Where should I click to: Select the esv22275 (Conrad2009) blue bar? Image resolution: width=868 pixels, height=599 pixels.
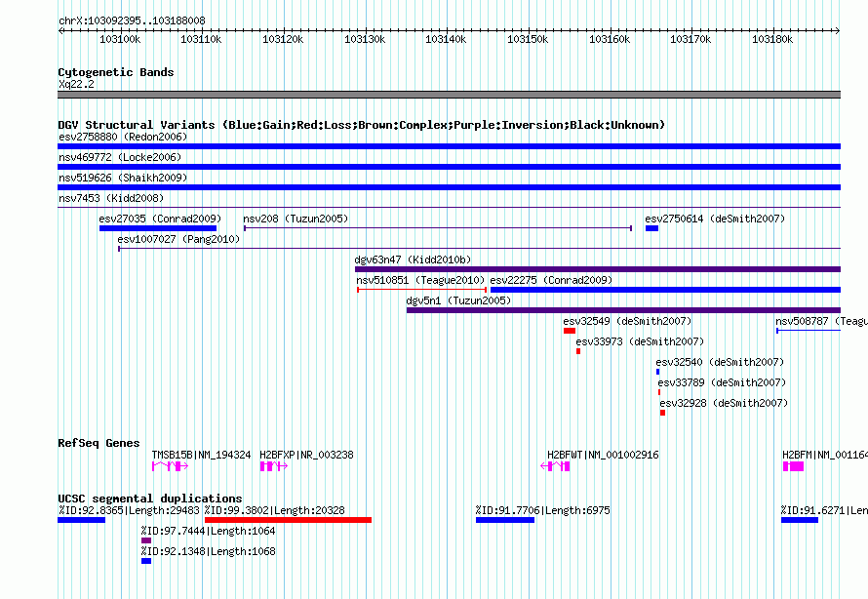tap(665, 290)
